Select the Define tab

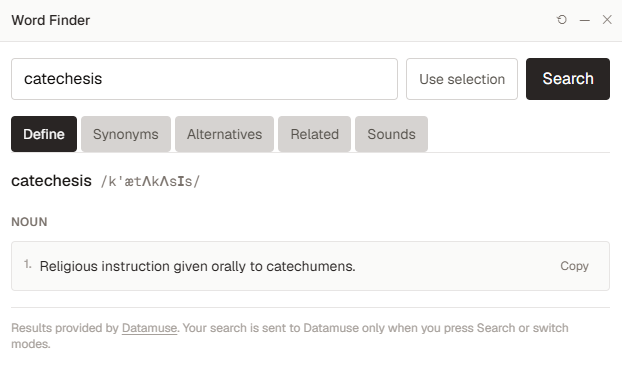[x=44, y=134]
